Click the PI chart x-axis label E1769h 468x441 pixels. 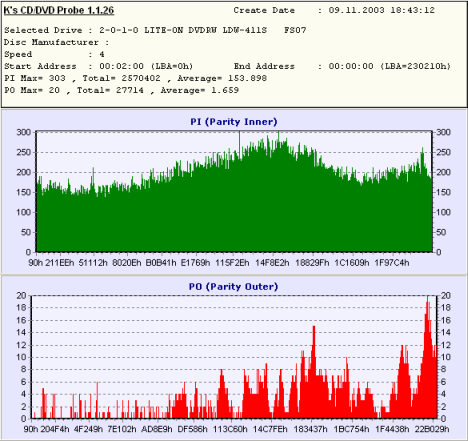pyautogui.click(x=195, y=263)
